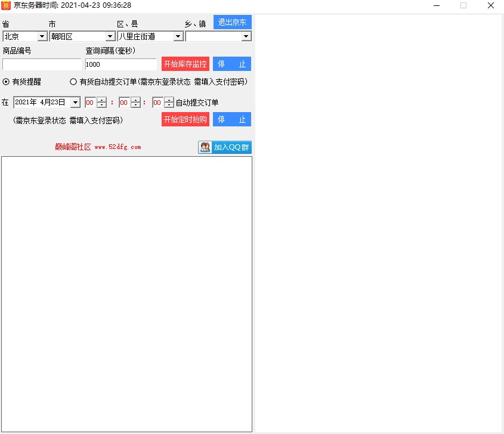Expand the empty 乡、镇 dropdown
Screen dimensions: 504x434
coord(246,36)
